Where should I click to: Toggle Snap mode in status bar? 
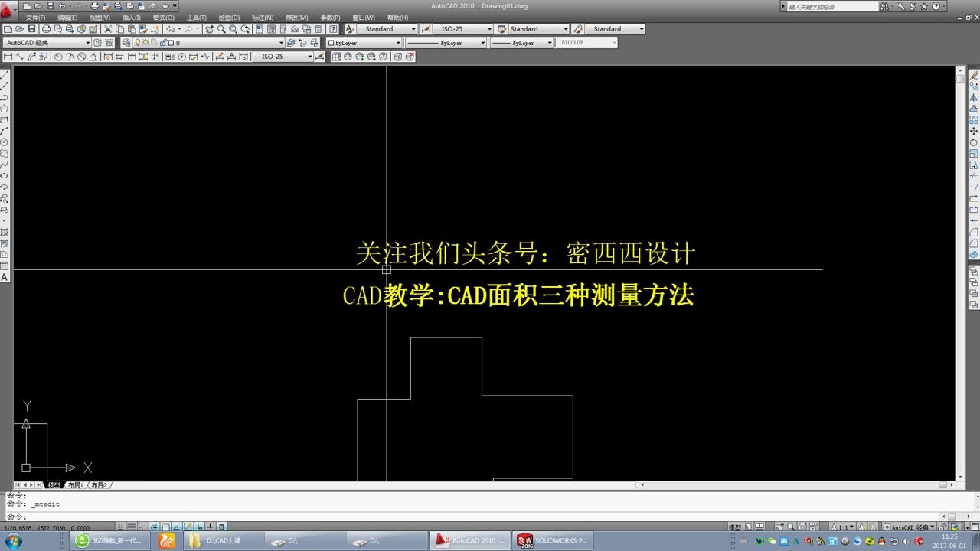(120, 527)
